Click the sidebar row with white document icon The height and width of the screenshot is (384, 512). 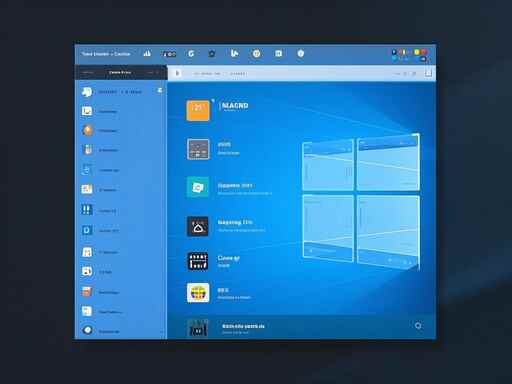click(x=121, y=312)
